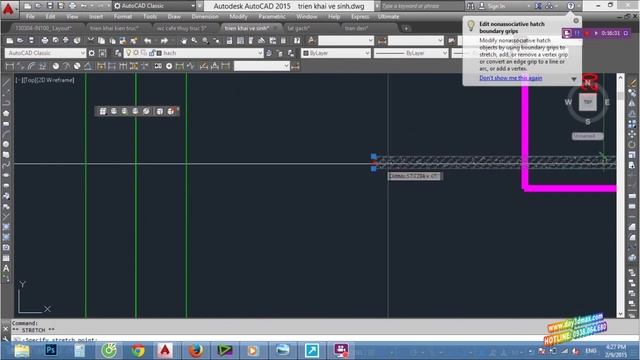640x360 pixels.
Task: Toggle layer on/off lightbulb in layer dropdown
Action: pyautogui.click(x=129, y=53)
